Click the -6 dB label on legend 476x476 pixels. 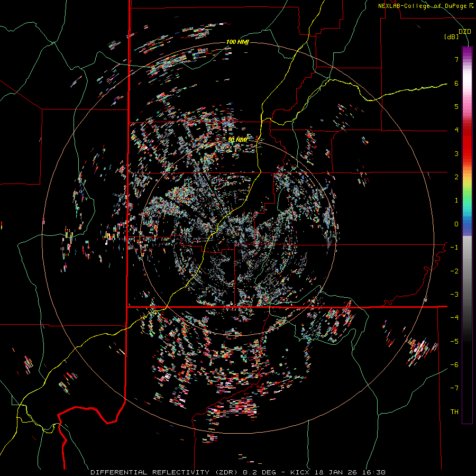click(x=454, y=365)
